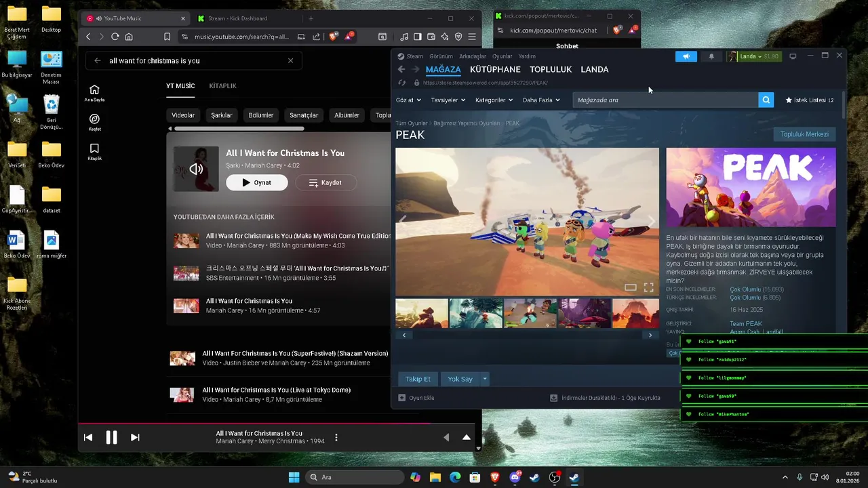This screenshot has height=488, width=868.
Task: Go to KÜTÜPHANE in Steam
Action: pos(495,69)
